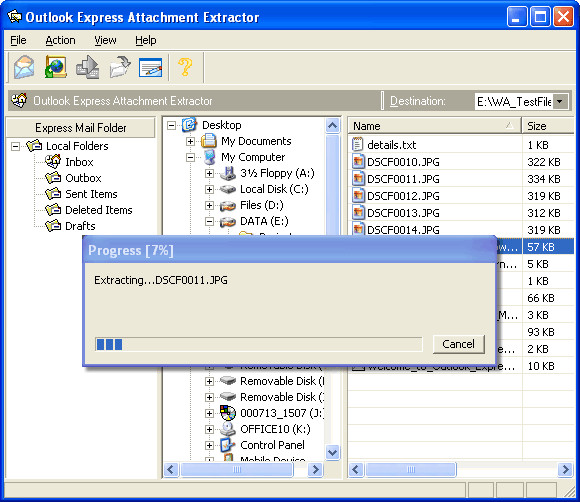The width and height of the screenshot is (580, 502).
Task: Click the details.txt file icon
Action: coord(357,144)
